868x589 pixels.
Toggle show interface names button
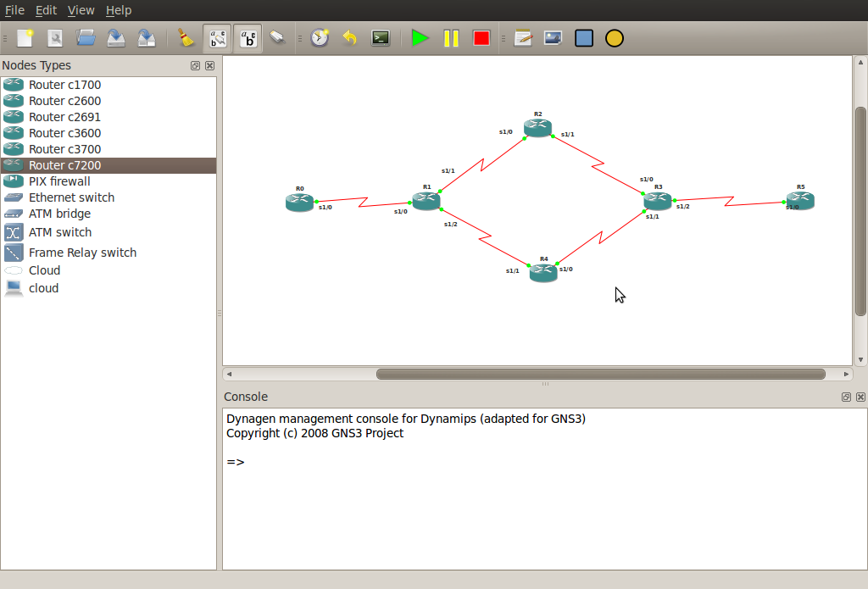coord(218,38)
